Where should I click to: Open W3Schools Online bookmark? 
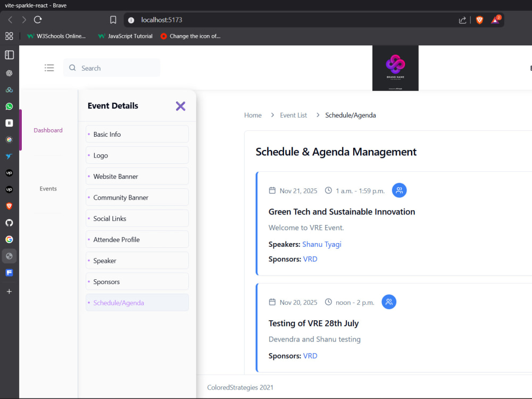coord(56,36)
